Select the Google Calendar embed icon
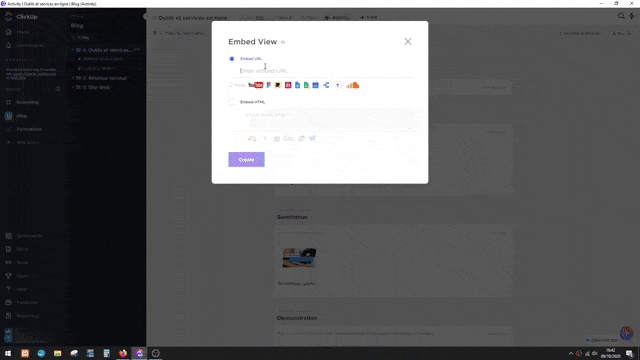This screenshot has width=640, height=360. (x=316, y=85)
